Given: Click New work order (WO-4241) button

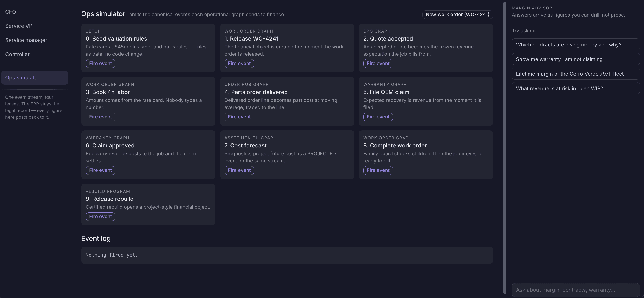Looking at the screenshot, I should (x=457, y=15).
